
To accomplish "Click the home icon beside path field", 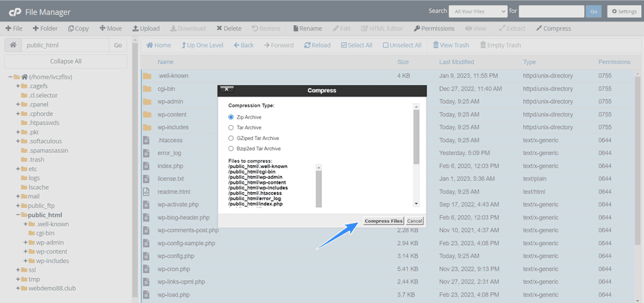I will pos(13,45).
